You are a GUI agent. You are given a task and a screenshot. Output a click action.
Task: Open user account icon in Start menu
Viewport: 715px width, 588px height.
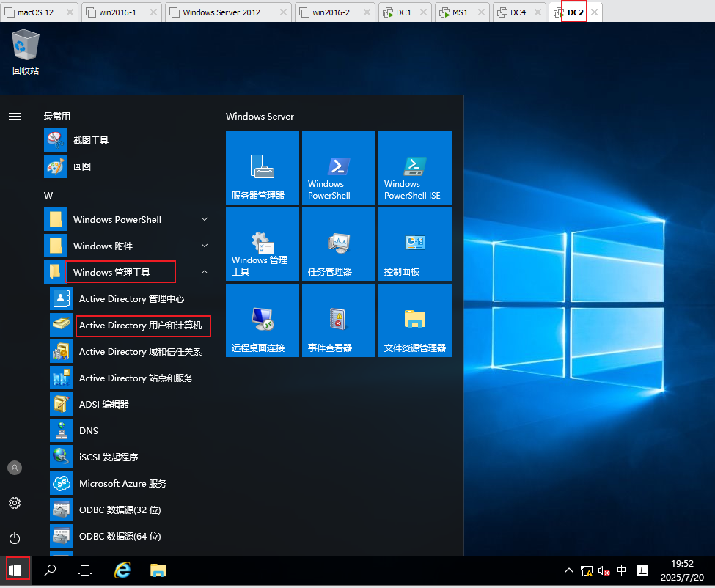(x=15, y=468)
